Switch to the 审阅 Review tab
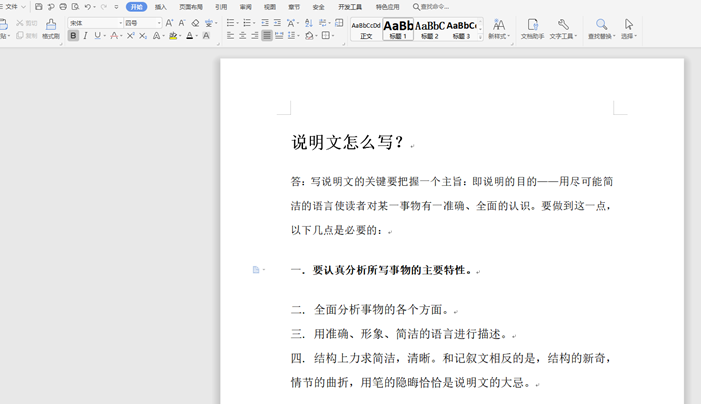 pyautogui.click(x=245, y=7)
